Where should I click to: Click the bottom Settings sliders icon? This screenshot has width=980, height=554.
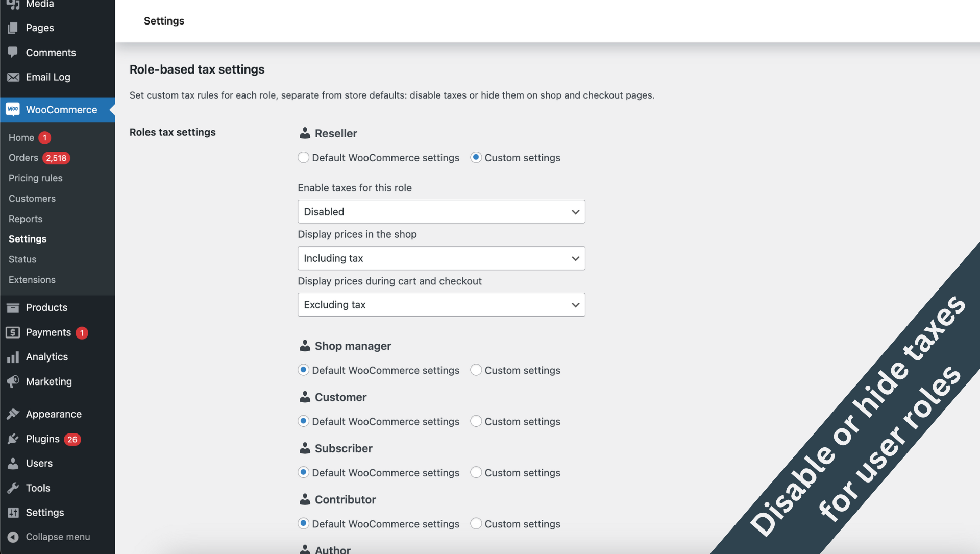(13, 512)
